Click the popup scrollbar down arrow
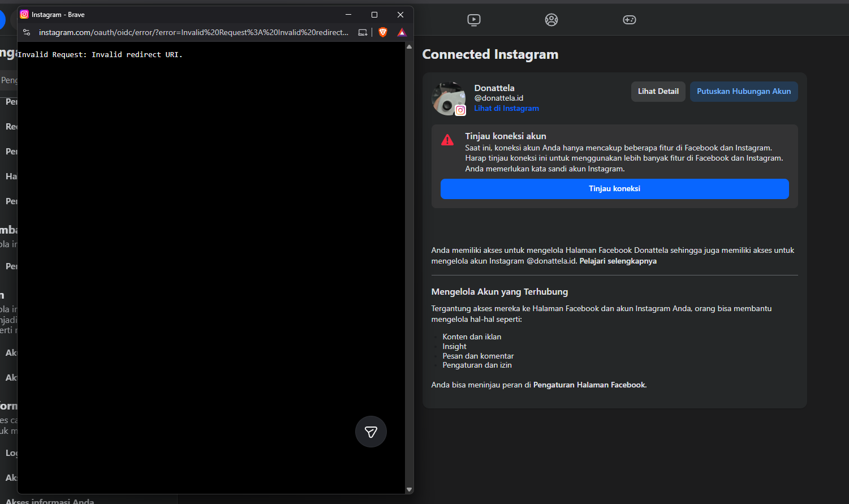This screenshot has height=504, width=849. click(x=410, y=489)
